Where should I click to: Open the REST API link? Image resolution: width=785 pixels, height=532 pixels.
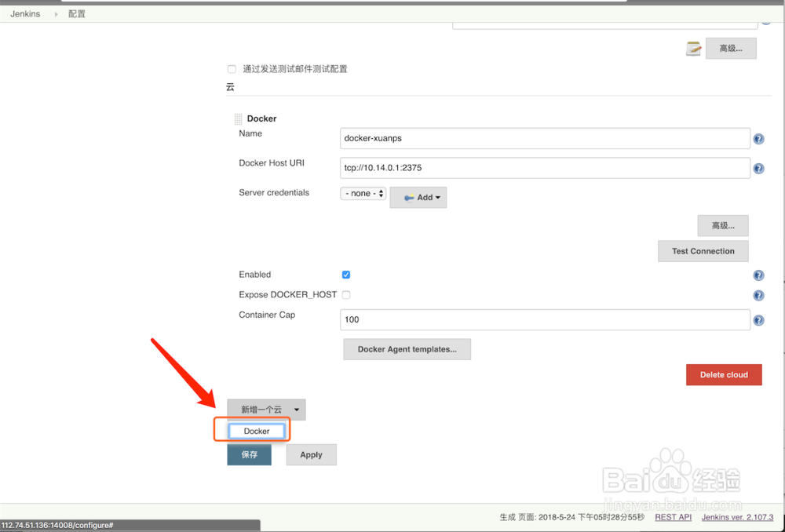point(673,517)
